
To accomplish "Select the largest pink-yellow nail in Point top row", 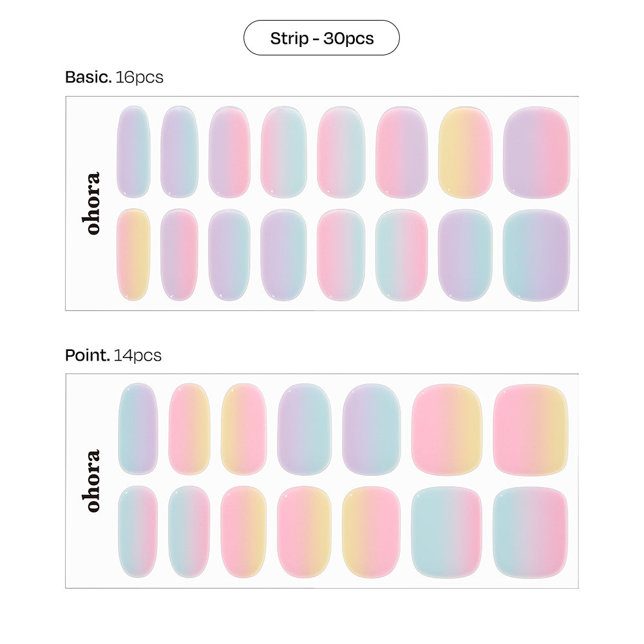I will [531, 430].
